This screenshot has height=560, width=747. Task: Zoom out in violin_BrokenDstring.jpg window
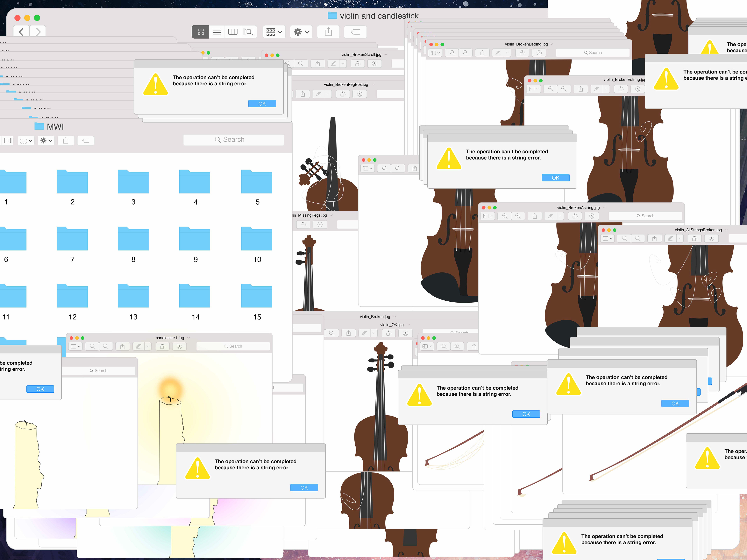[452, 53]
